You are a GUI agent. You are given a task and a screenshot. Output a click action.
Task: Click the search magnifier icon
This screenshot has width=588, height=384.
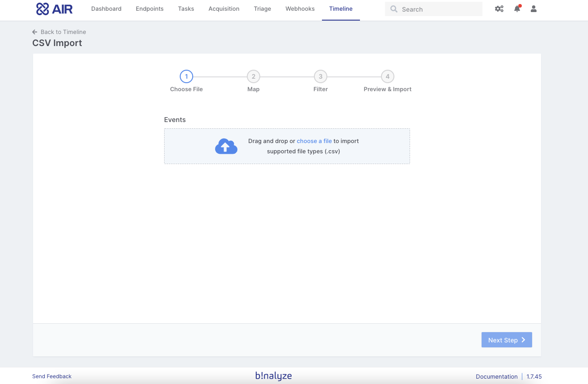[x=393, y=9]
